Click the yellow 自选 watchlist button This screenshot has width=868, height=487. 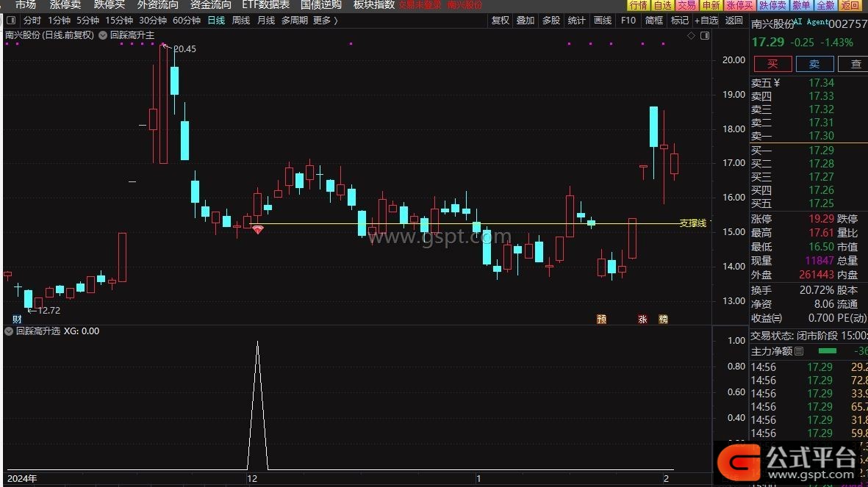pos(663,5)
